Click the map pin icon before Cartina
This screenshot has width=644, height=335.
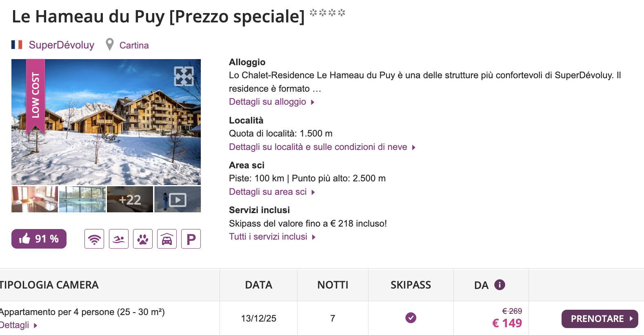click(109, 44)
